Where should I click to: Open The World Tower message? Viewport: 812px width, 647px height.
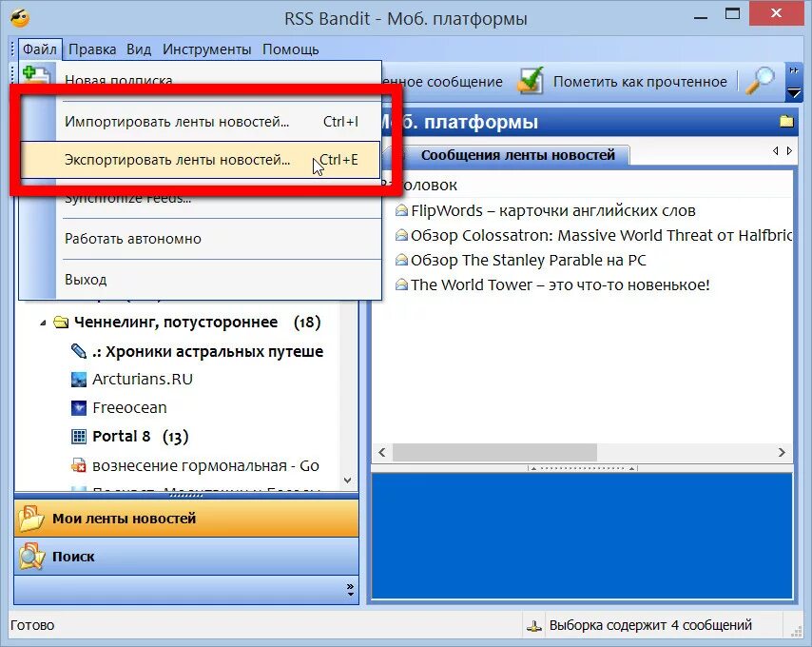[560, 284]
